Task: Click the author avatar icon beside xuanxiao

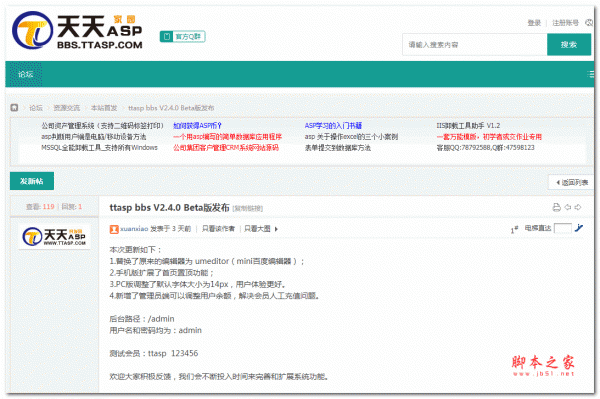Action: click(114, 229)
